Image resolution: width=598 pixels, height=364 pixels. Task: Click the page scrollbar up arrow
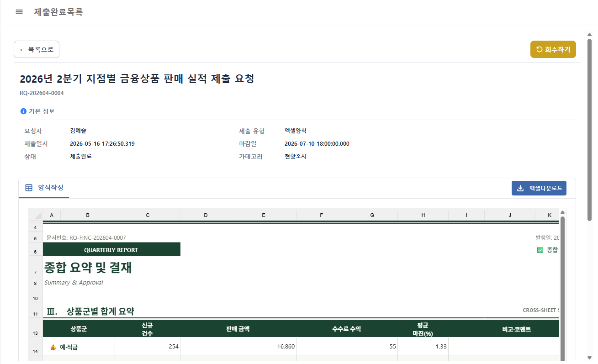point(590,34)
